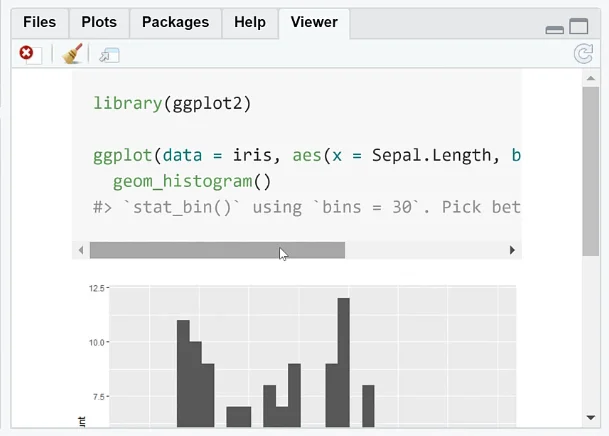609x436 pixels.
Task: Click the horizontal scrollbar thumb under code
Action: [x=217, y=250]
